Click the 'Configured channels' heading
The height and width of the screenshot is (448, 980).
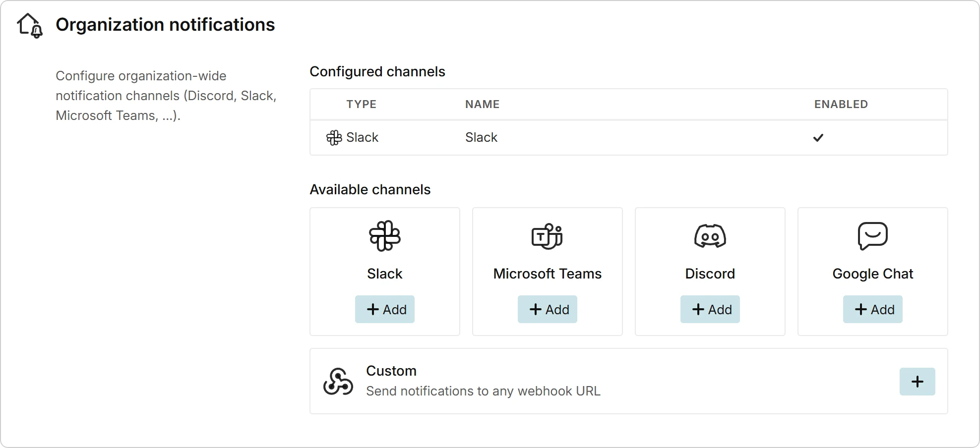377,72
